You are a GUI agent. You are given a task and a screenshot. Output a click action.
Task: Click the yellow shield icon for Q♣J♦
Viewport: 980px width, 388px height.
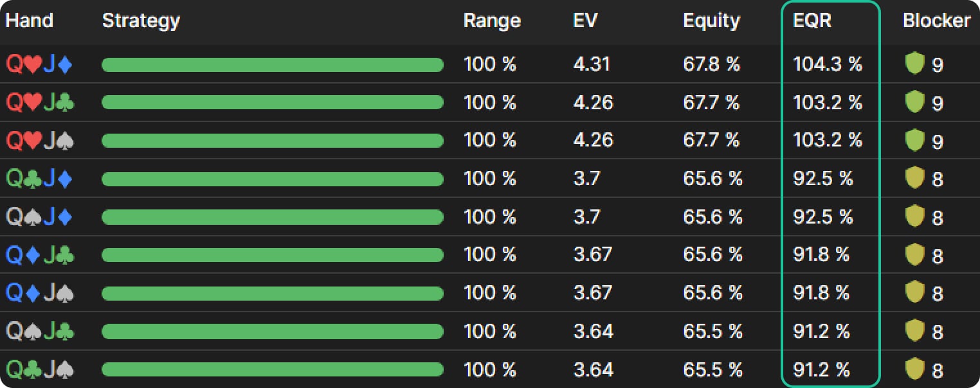pyautogui.click(x=914, y=179)
